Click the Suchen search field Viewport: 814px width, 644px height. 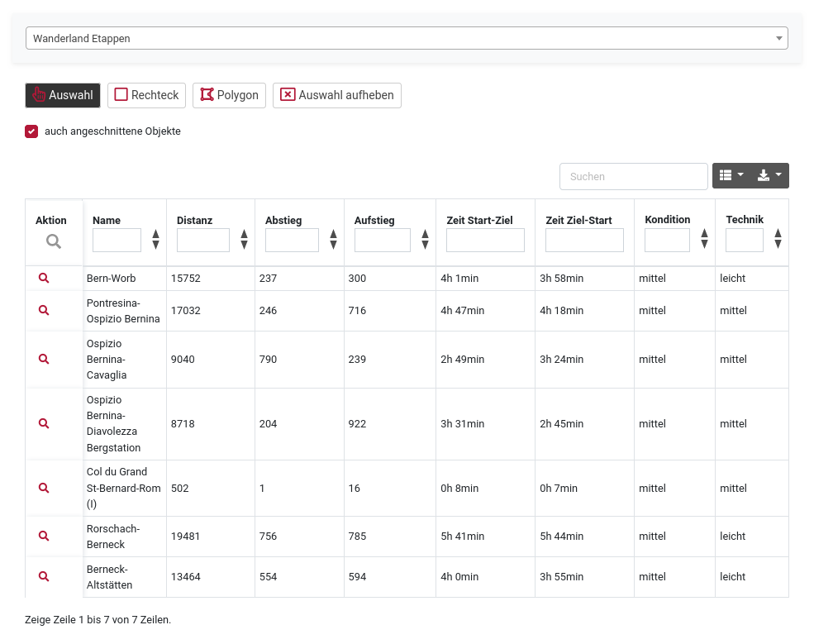[633, 176]
